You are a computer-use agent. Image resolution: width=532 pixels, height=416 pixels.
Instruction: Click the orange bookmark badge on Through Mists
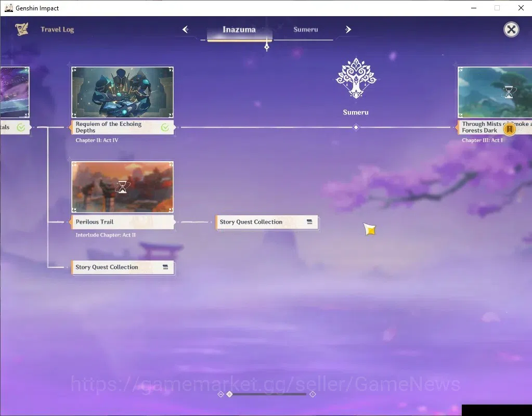509,129
